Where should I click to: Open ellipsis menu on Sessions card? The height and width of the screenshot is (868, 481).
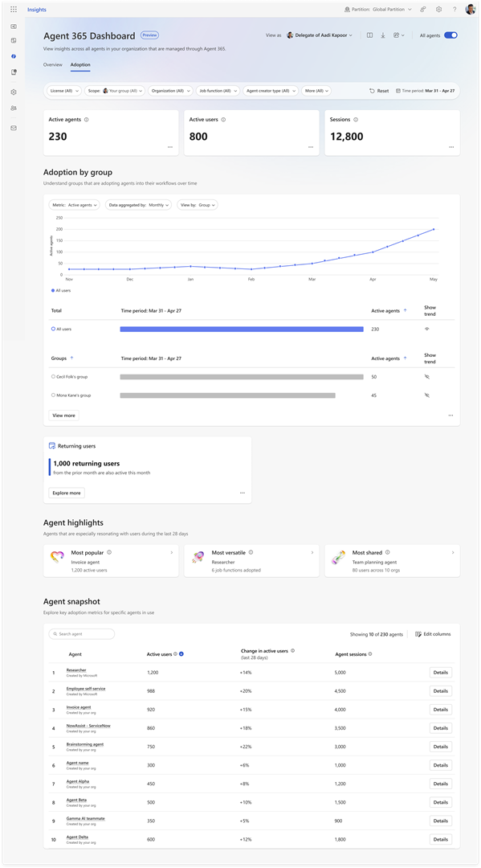pos(451,147)
